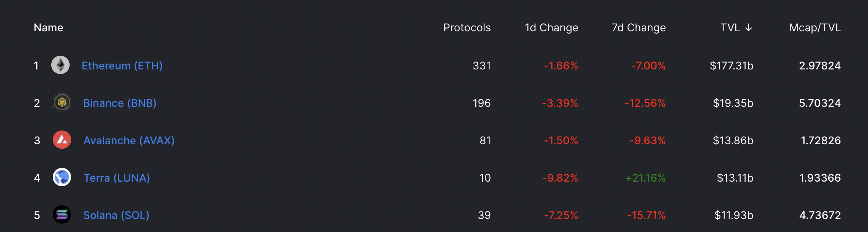This screenshot has width=868, height=232.
Task: Sort table by Name column header
Action: pyautogui.click(x=49, y=27)
